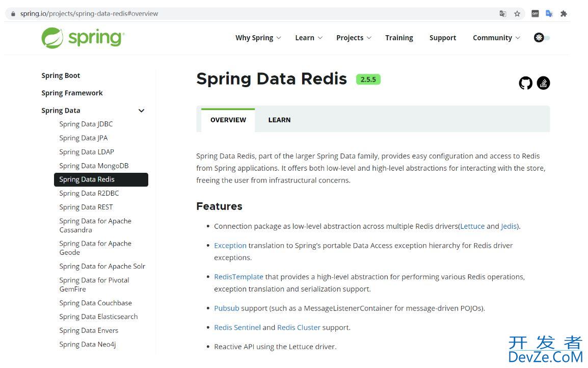This screenshot has width=588, height=368.
Task: Open the browser extensions puzzle icon
Action: [x=563, y=14]
